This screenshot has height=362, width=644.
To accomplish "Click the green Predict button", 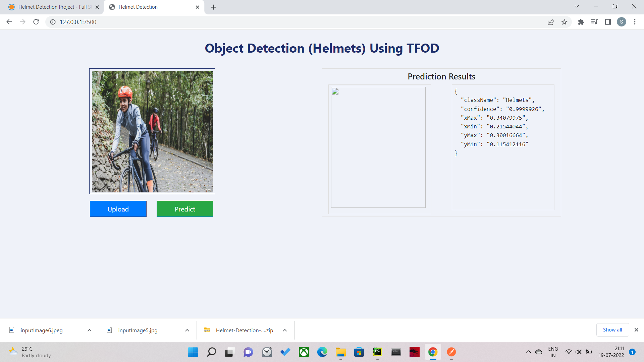I will [x=185, y=209].
